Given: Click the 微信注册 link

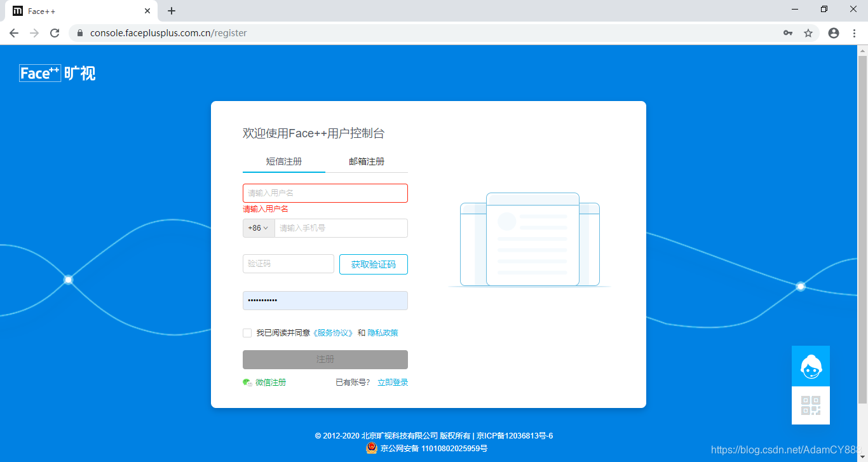Looking at the screenshot, I should (x=271, y=383).
